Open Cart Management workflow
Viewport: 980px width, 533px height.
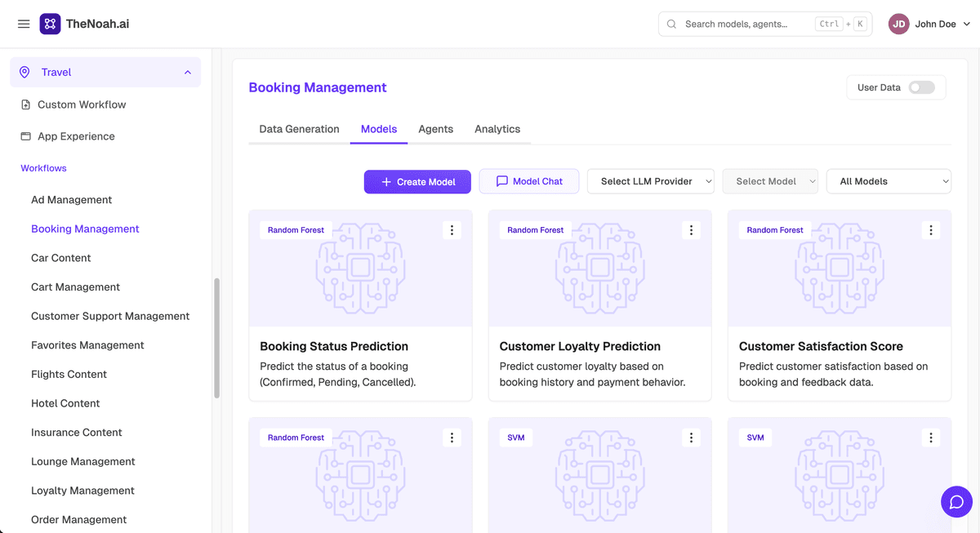click(75, 287)
